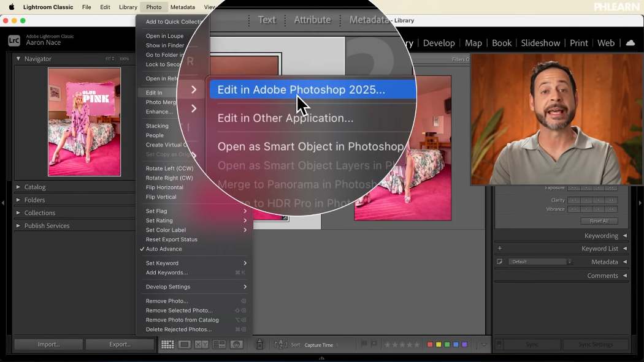
Task: Select Rotate Right (CW)
Action: pos(169,178)
